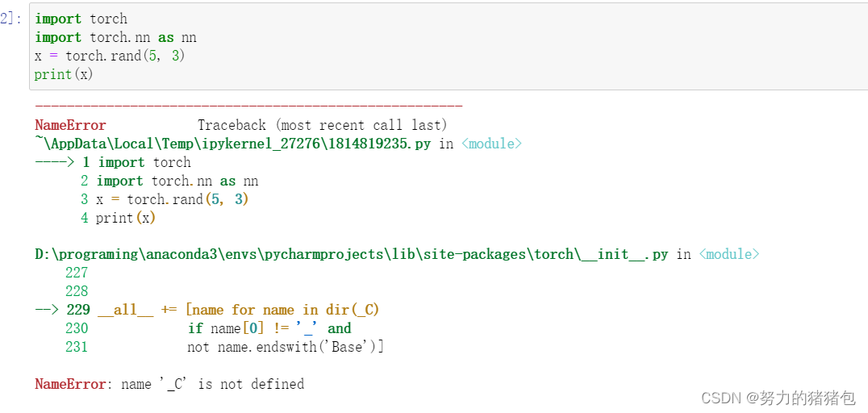Click final message 'name '_C' is not defined'
The image size is (868, 413).
point(213,384)
